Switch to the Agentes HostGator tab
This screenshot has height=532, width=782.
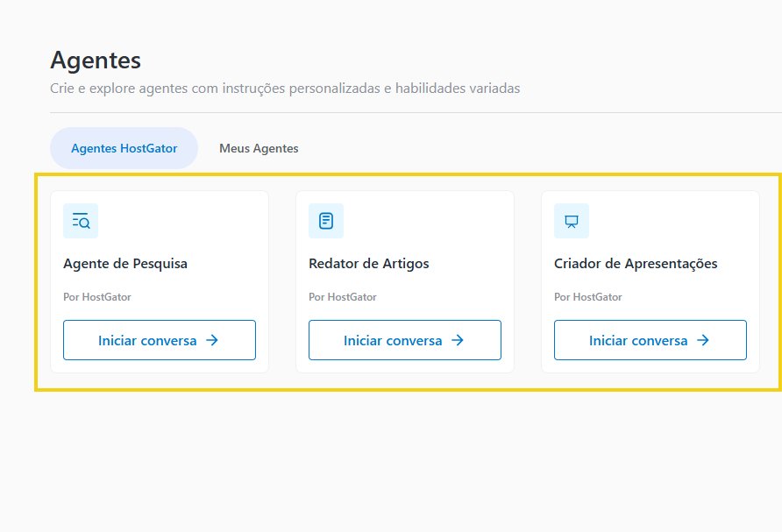(x=124, y=148)
